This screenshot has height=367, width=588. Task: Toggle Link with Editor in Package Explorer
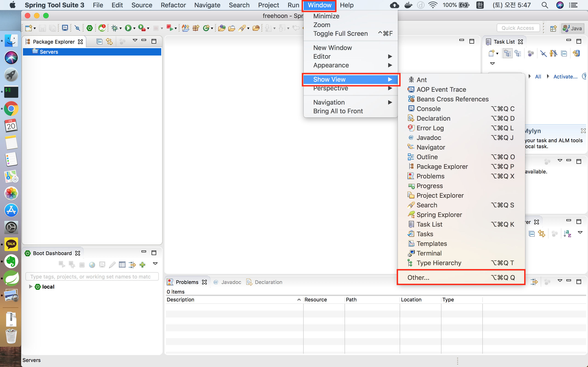(x=109, y=42)
